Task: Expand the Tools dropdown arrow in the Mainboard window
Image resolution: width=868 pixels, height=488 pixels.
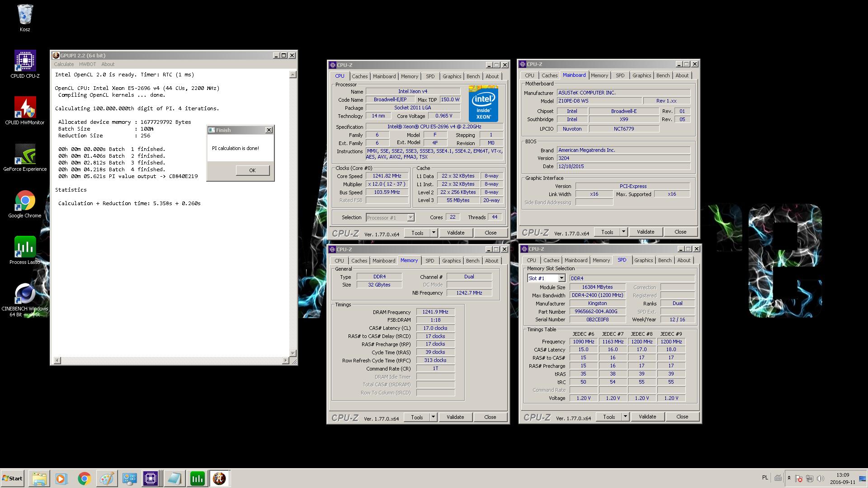Action: coord(623,232)
